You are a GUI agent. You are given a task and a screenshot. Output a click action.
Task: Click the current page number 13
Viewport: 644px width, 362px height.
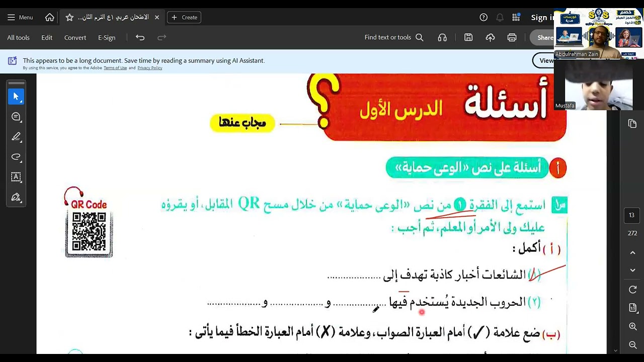tap(631, 215)
